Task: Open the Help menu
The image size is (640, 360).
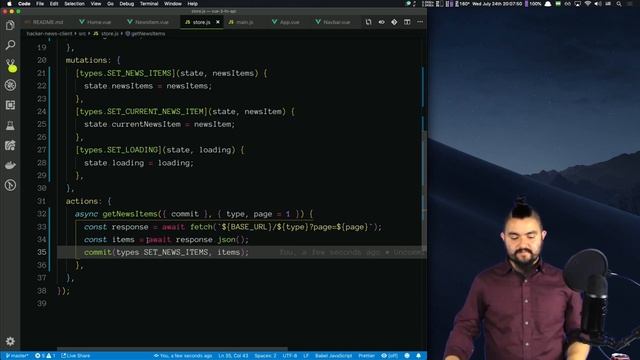Action: coord(193,4)
